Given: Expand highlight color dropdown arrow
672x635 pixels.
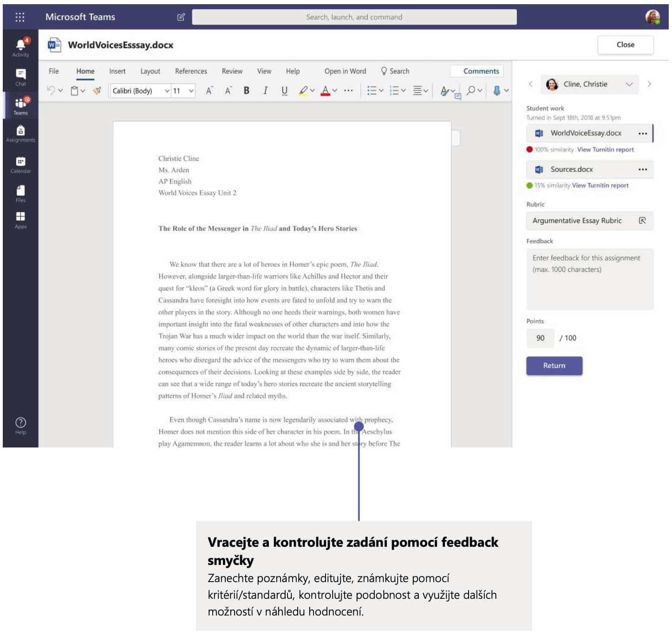Looking at the screenshot, I should point(313,91).
